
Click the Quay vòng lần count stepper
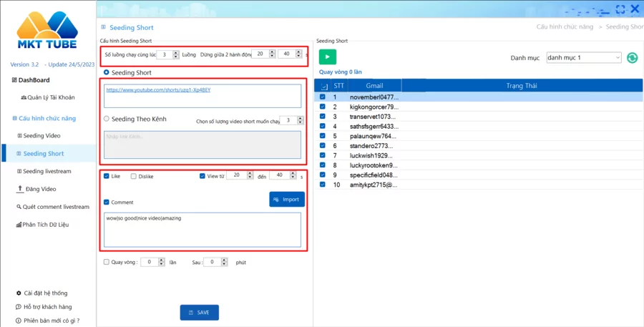(162, 262)
